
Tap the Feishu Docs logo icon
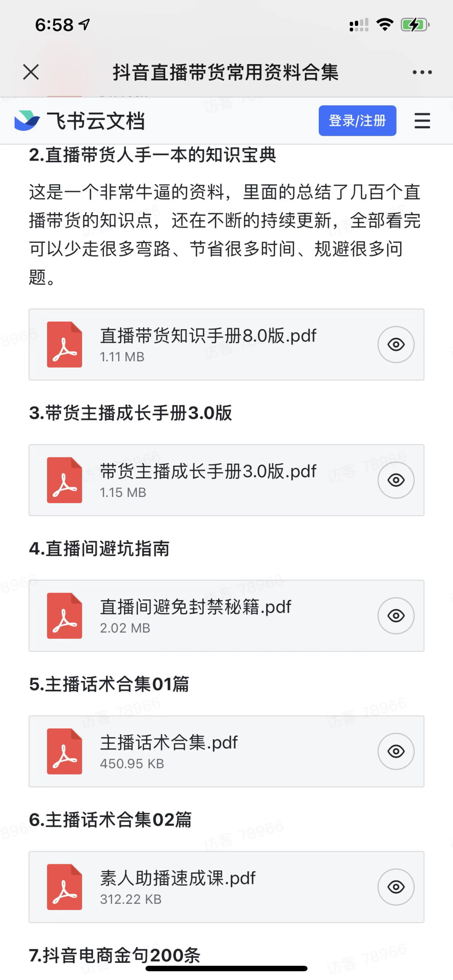[27, 121]
